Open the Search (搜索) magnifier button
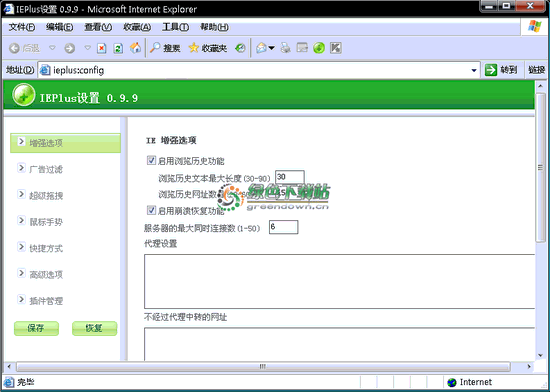Image resolution: width=550 pixels, height=392 pixels. tap(165, 48)
